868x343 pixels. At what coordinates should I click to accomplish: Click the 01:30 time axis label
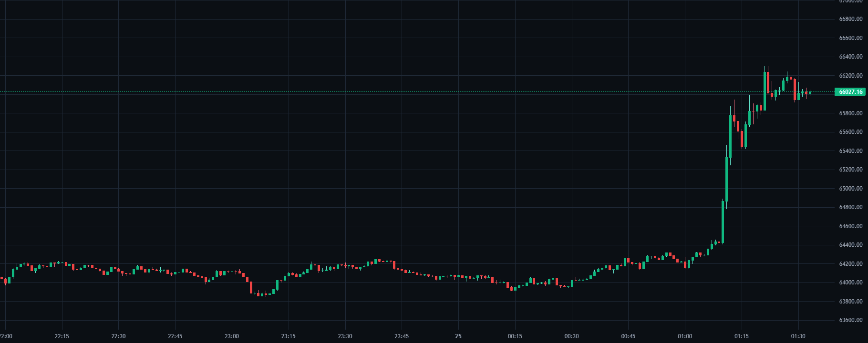click(798, 336)
